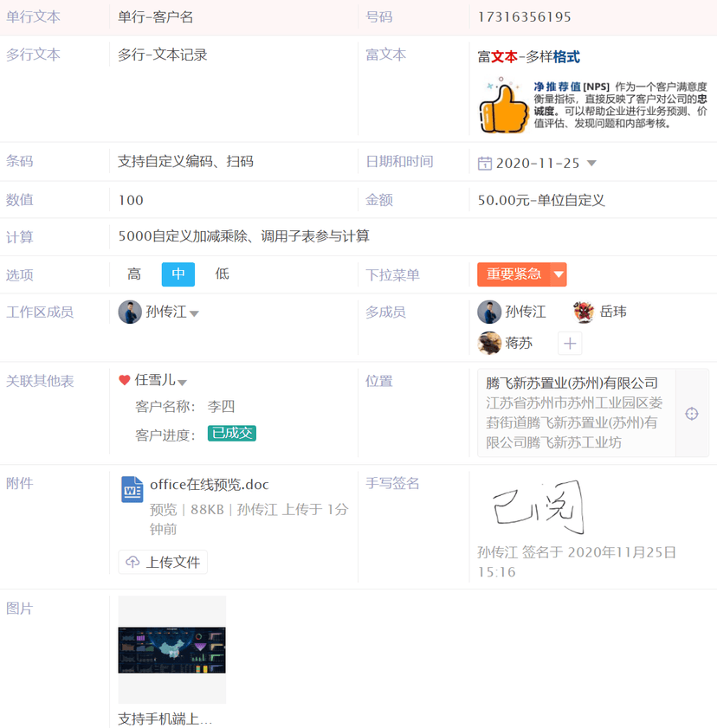Click the location crosshair icon
The height and width of the screenshot is (728, 717).
click(691, 414)
